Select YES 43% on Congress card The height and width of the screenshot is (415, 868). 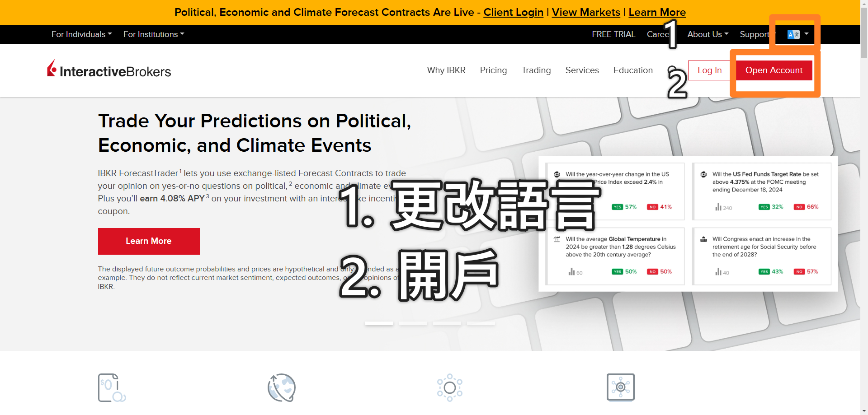771,271
